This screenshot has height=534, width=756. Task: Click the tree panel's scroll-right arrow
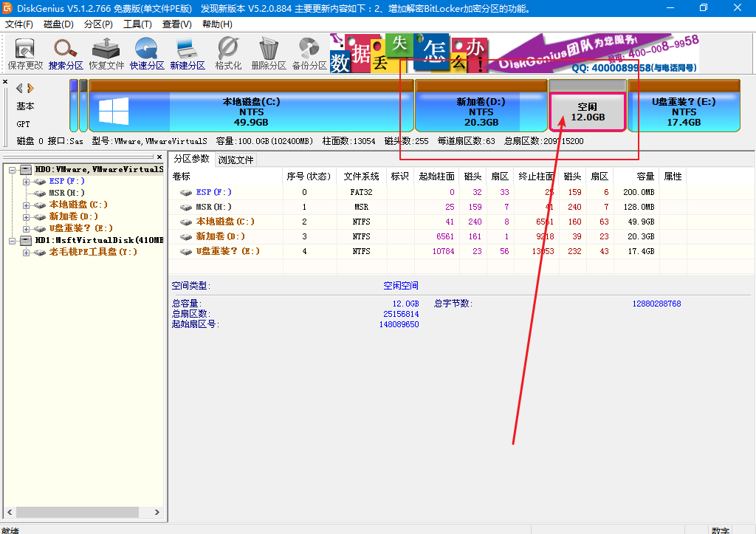[x=157, y=513]
